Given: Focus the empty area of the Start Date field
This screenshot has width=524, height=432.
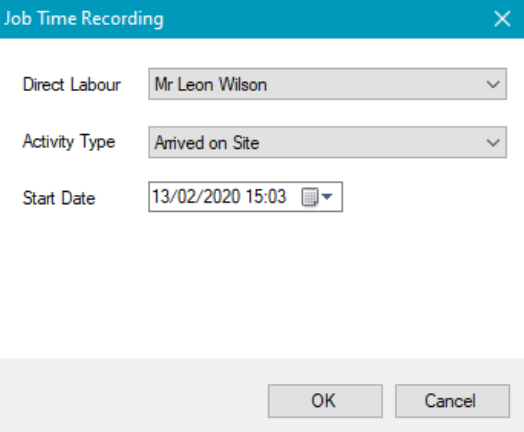Looking at the screenshot, I should tap(293, 197).
